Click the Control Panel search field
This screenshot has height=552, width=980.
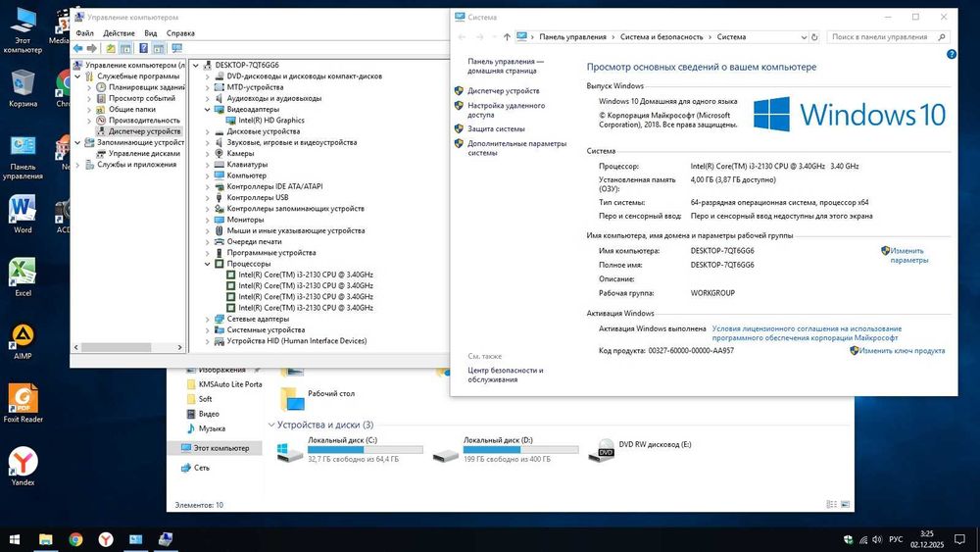(x=888, y=37)
